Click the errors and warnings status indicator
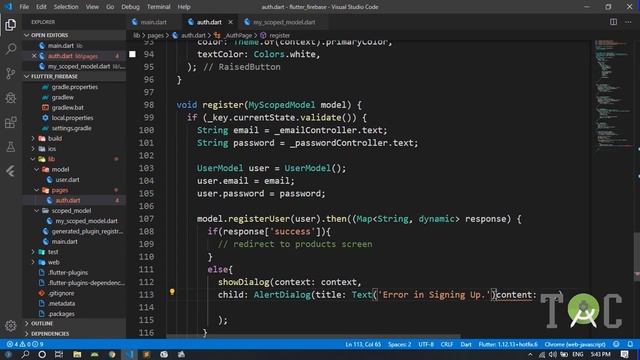This screenshot has width=640, height=360. 25,344
